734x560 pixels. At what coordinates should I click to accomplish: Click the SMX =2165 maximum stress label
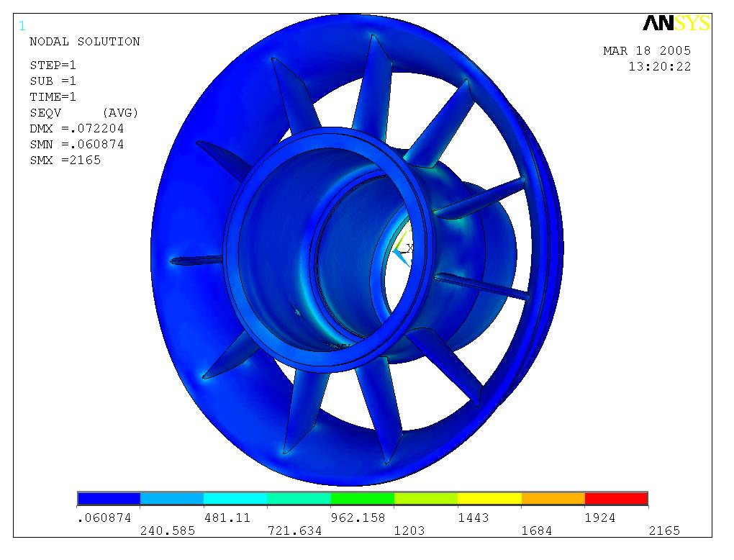coord(65,160)
